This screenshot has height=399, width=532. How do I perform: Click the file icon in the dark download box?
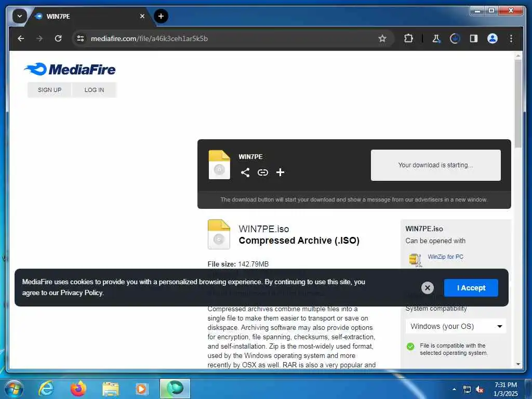(219, 165)
